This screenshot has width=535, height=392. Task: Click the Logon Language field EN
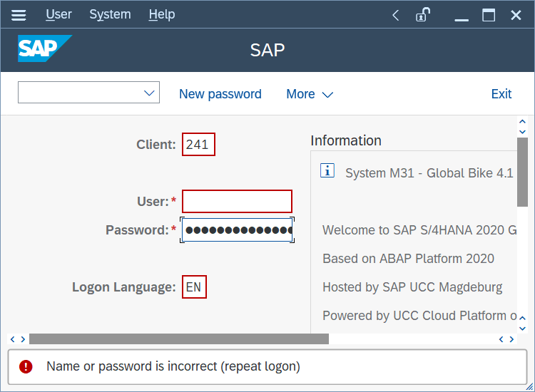tap(194, 287)
